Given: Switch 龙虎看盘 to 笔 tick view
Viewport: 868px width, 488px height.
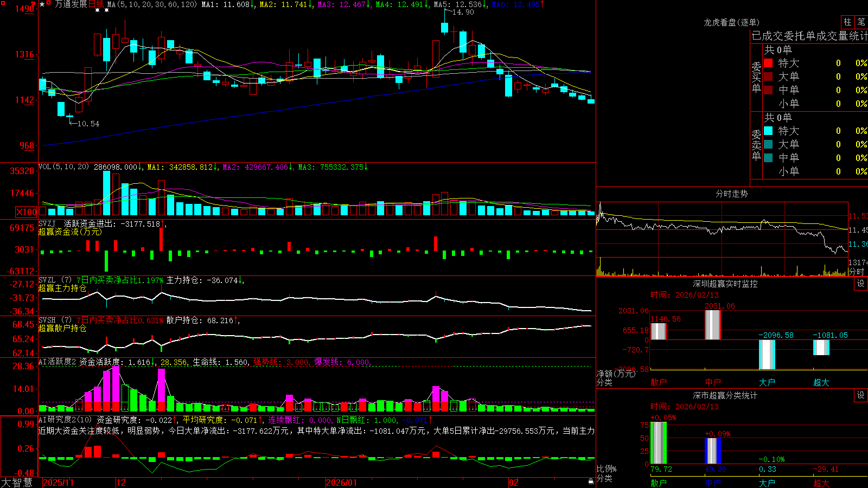Looking at the screenshot, I should (x=861, y=22).
